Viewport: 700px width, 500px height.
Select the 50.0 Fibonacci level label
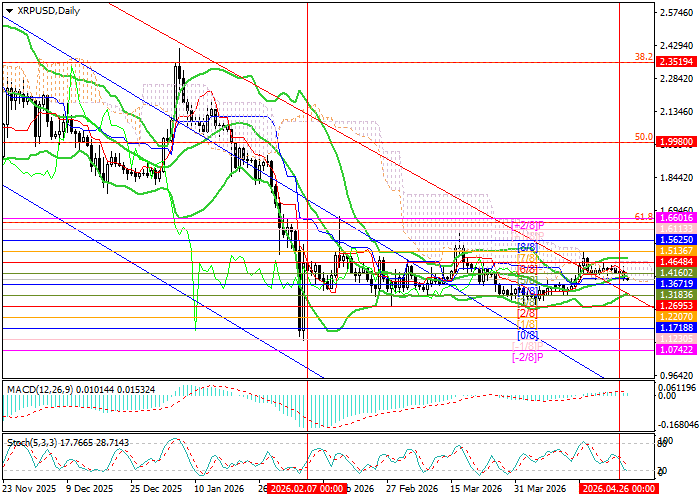pyautogui.click(x=643, y=137)
